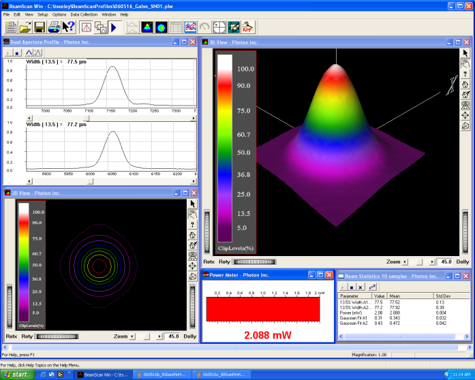475x380 pixels.
Task: Click the Windows start button
Action: tap(17, 375)
